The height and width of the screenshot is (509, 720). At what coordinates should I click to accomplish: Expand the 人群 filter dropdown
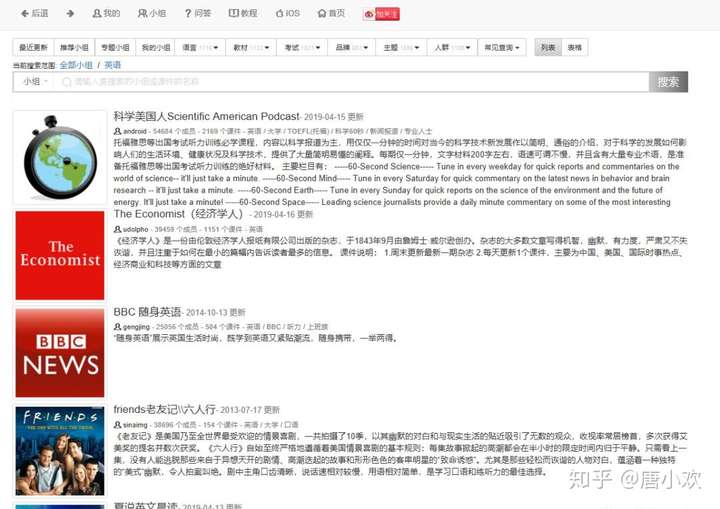click(452, 47)
